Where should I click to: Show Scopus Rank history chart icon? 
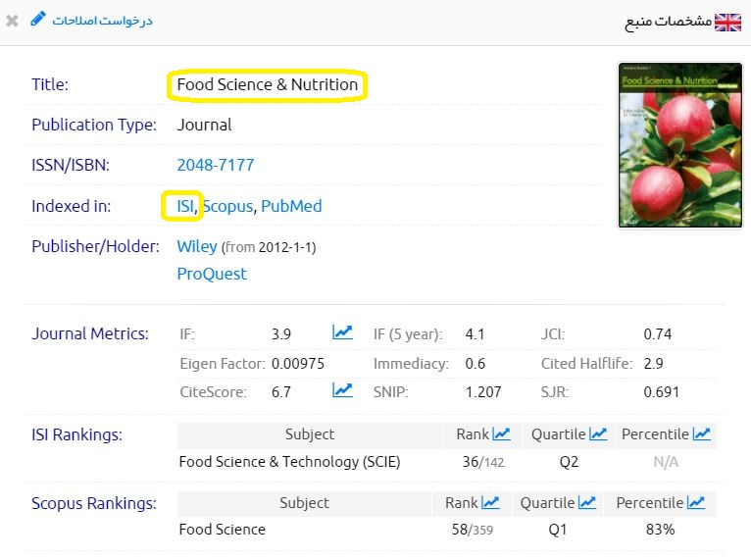pyautogui.click(x=490, y=502)
